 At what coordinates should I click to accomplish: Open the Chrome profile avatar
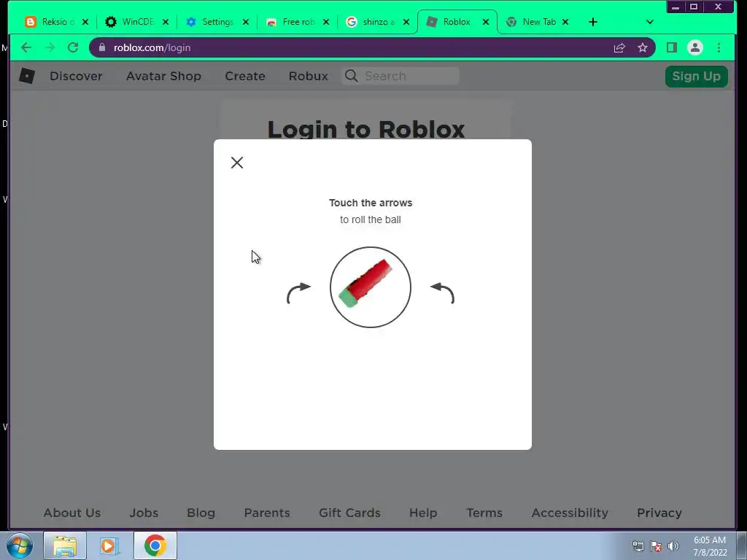pyautogui.click(x=695, y=47)
